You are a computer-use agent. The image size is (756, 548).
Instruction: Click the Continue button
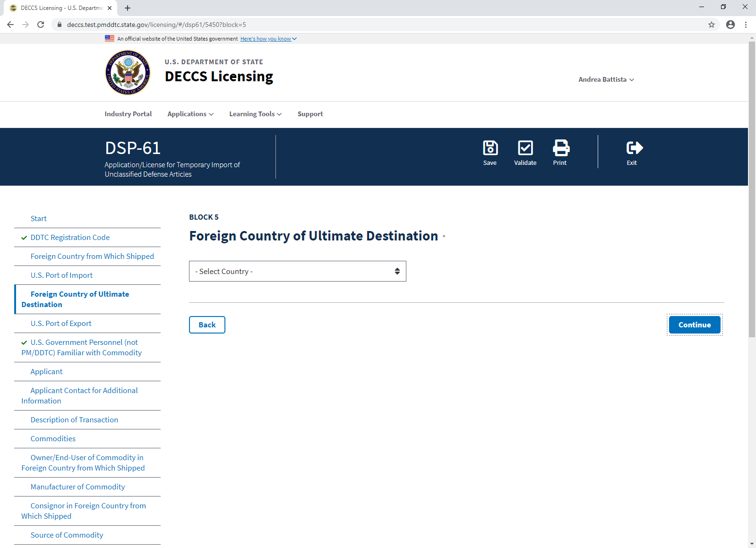695,325
